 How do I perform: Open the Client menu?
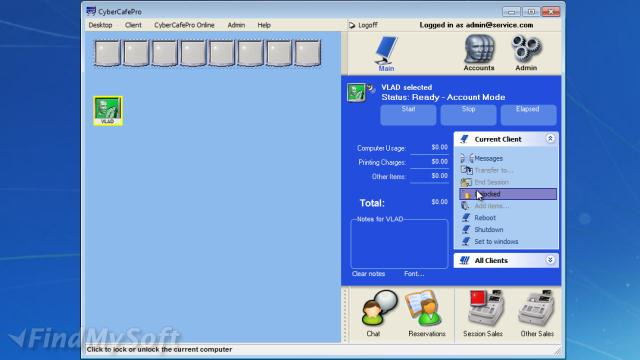[133, 25]
